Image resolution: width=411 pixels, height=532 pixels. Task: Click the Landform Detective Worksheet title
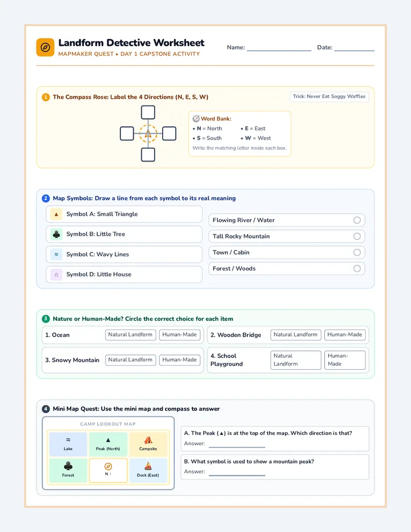(131, 43)
